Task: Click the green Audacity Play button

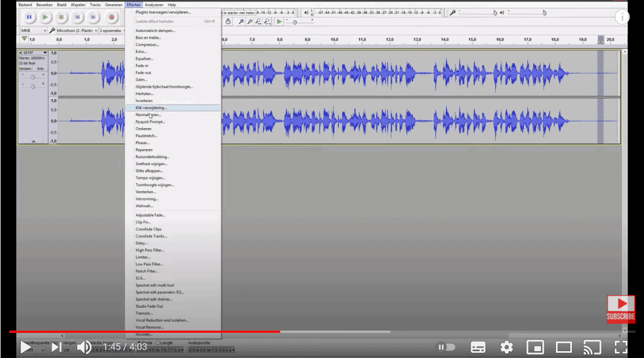Action: (x=45, y=17)
